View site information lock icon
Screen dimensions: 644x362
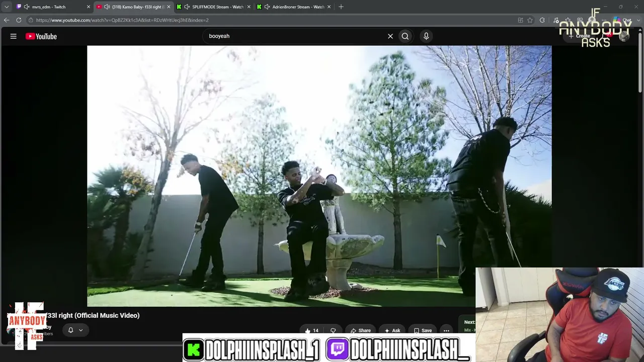pos(31,20)
